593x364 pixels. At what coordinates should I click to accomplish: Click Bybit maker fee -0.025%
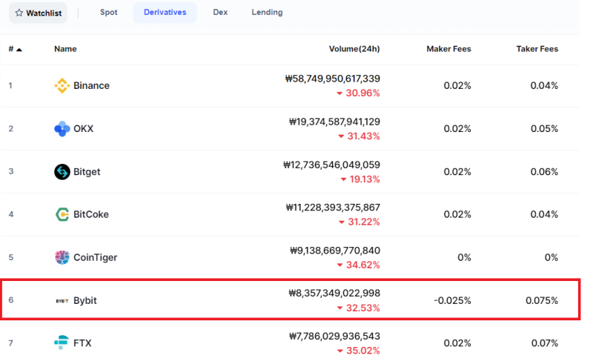click(x=452, y=301)
